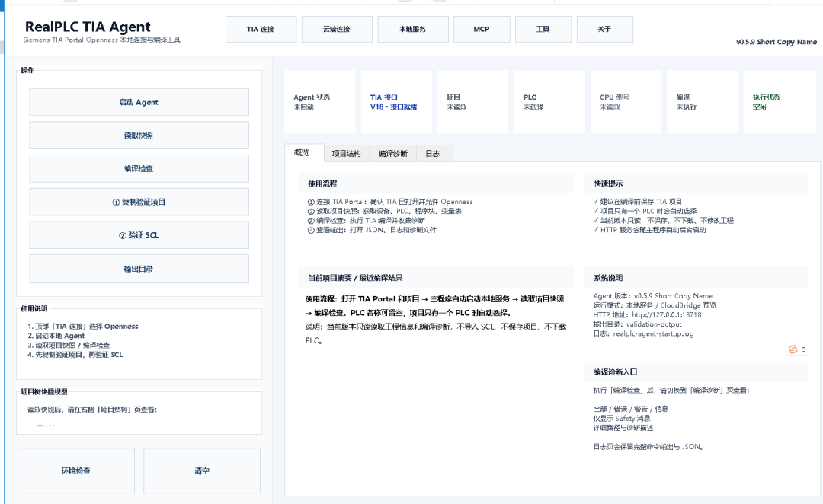Select the 编译 未执行 status card

(703, 102)
